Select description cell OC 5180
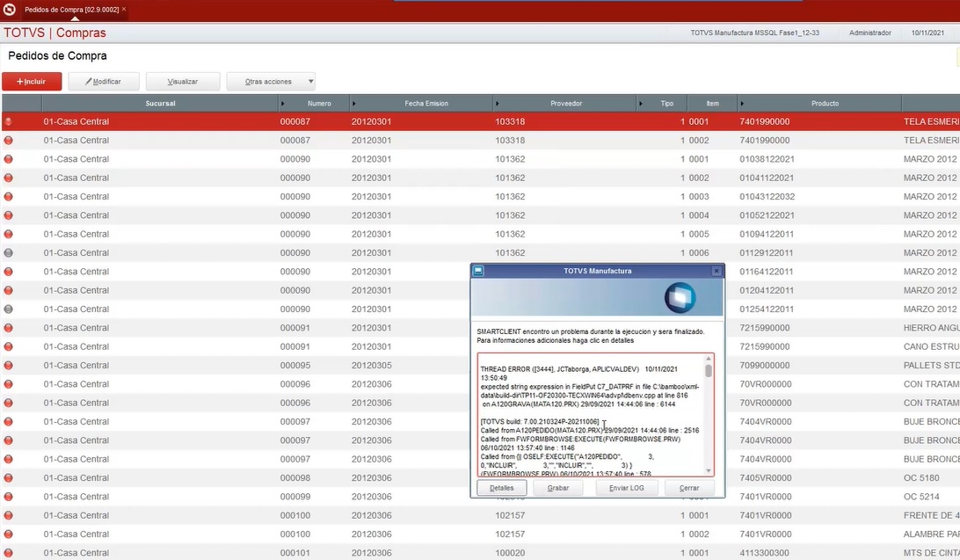 (x=921, y=478)
